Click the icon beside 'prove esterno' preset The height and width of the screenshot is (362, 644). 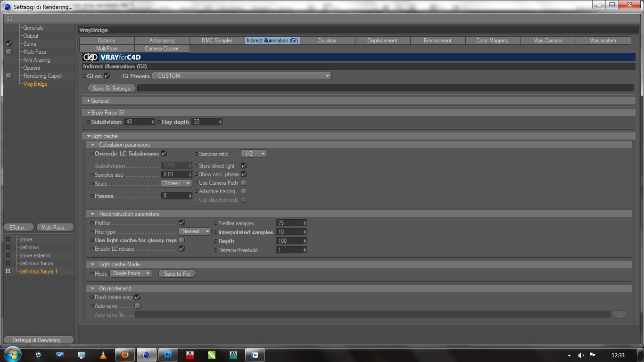click(x=8, y=255)
